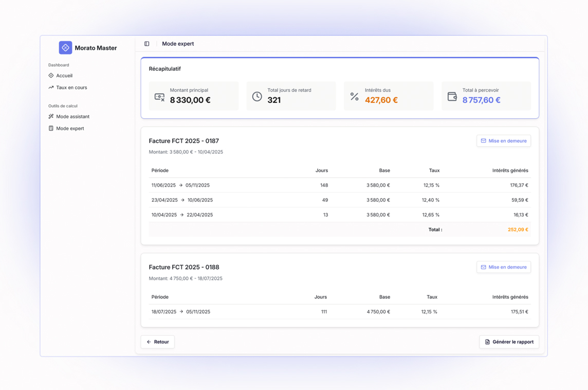
Task: Click the Retour button
Action: pyautogui.click(x=157, y=342)
